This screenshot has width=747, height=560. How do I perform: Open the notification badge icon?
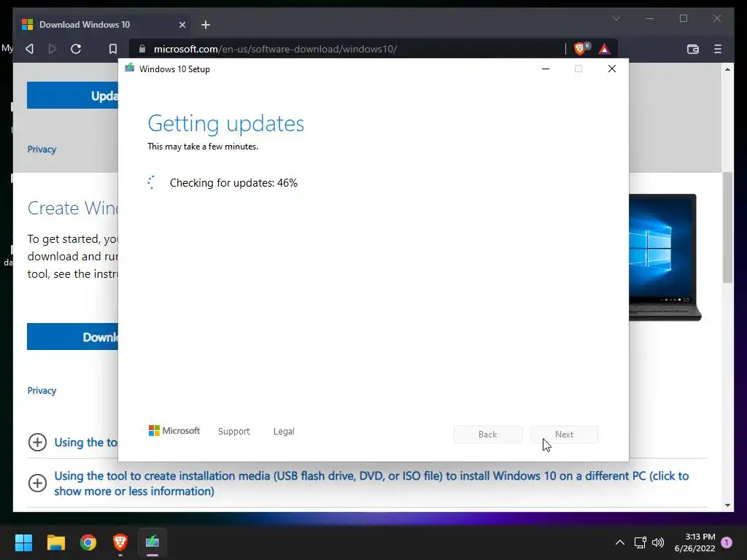click(727, 542)
